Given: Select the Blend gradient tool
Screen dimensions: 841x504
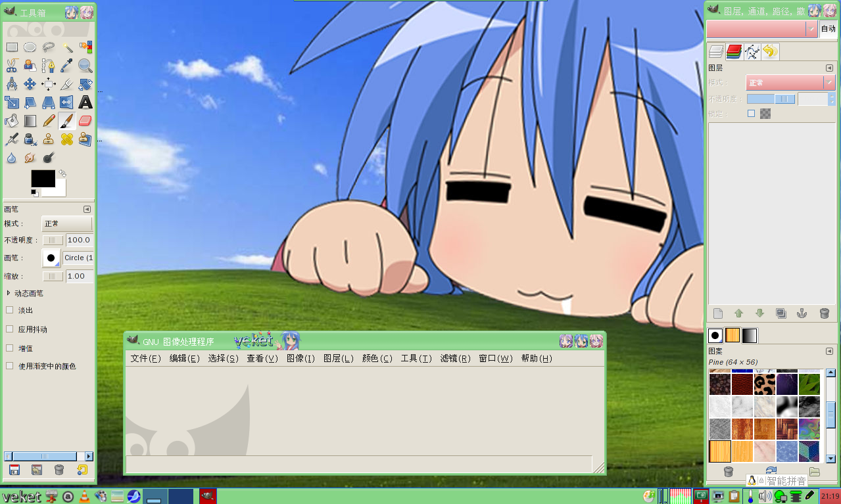Looking at the screenshot, I should click(x=30, y=120).
